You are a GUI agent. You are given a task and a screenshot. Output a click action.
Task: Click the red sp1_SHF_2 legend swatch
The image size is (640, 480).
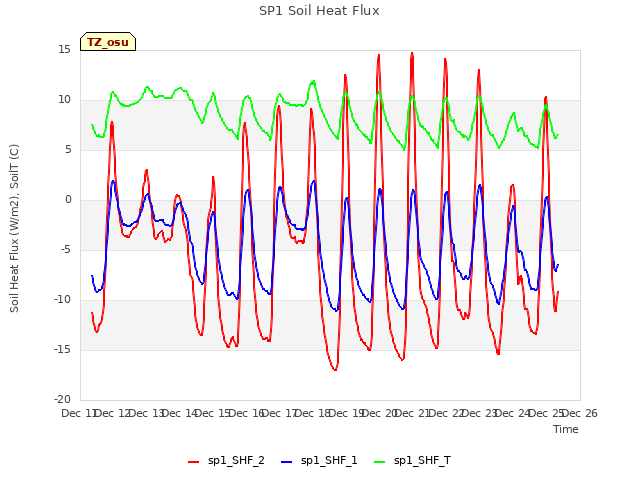193,462
